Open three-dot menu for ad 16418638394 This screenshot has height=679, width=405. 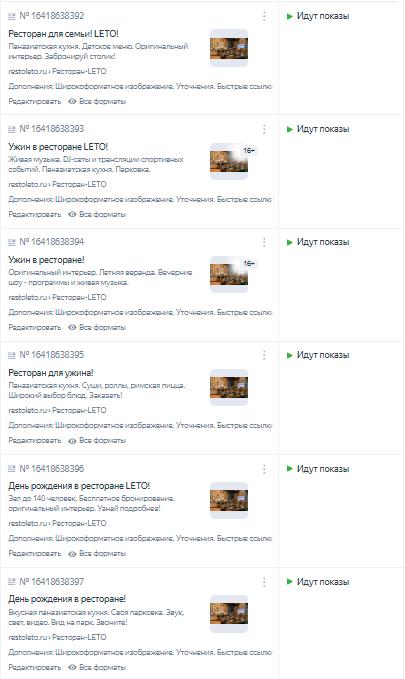point(264,242)
